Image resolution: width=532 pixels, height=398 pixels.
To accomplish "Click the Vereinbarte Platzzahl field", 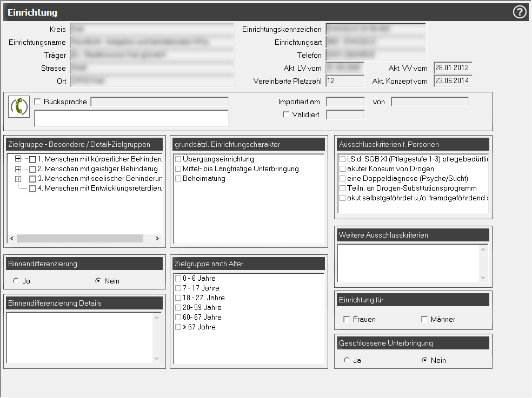I will [x=345, y=81].
